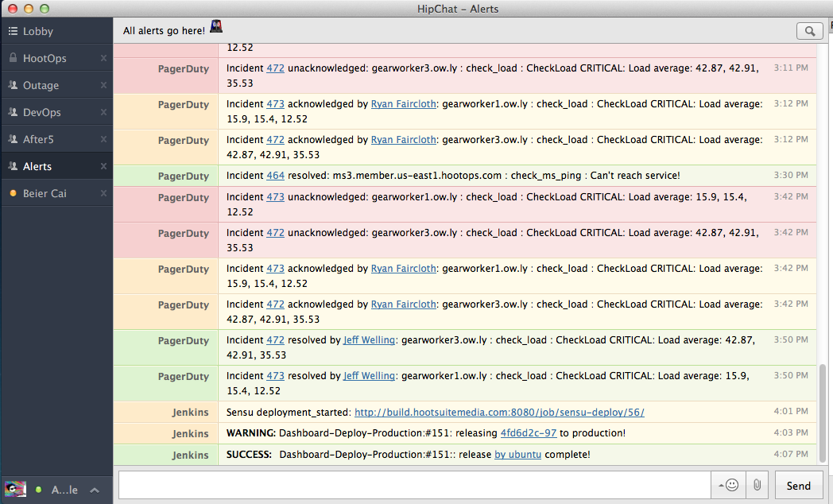Click into the message input field
833x504 pixels.
click(x=414, y=485)
